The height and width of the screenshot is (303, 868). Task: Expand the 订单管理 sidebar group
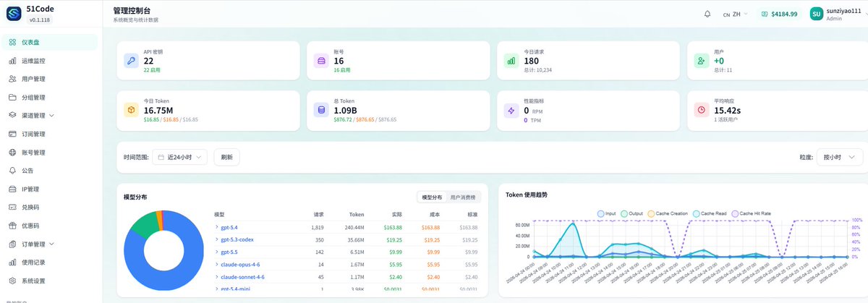51,244
